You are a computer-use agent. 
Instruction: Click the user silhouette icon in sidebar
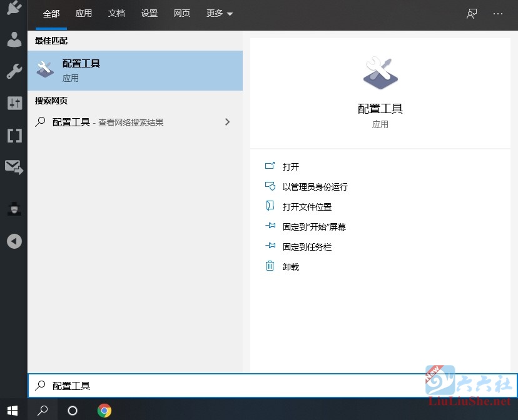pyautogui.click(x=14, y=39)
